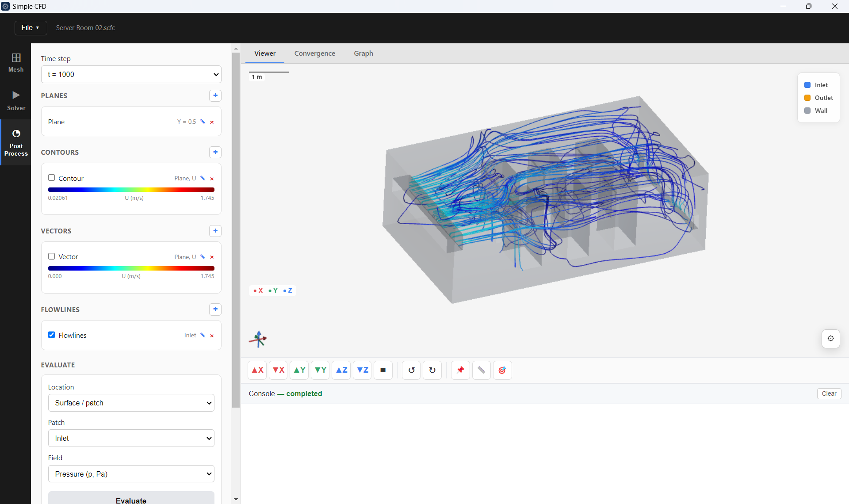Viewport: 849px width, 504px height.
Task: Click the Wall gray legend swatch
Action: pyautogui.click(x=807, y=111)
